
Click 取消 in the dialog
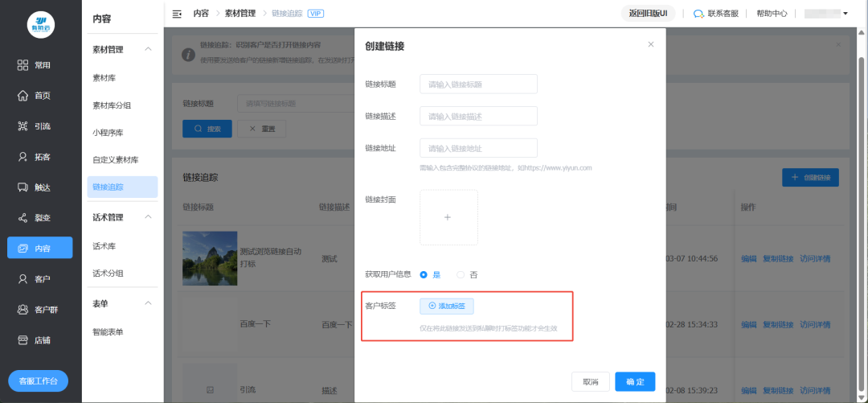[x=591, y=382]
